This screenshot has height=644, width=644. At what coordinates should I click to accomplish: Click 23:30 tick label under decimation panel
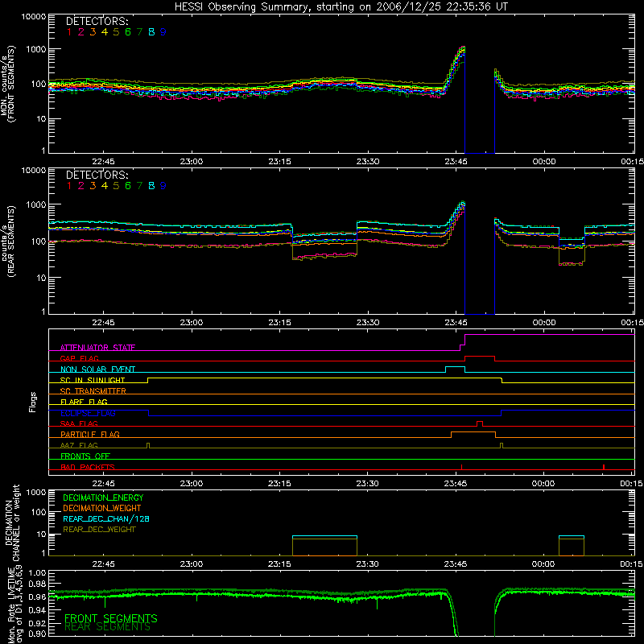(x=367, y=564)
